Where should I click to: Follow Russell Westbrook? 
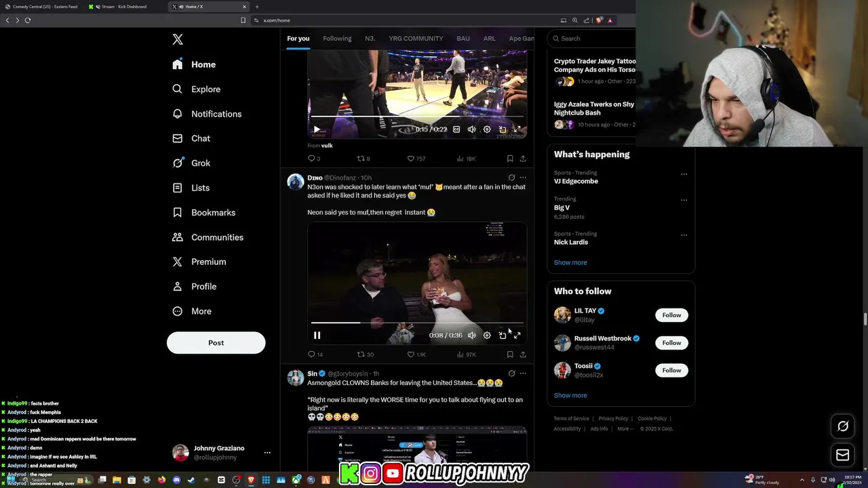coord(671,343)
